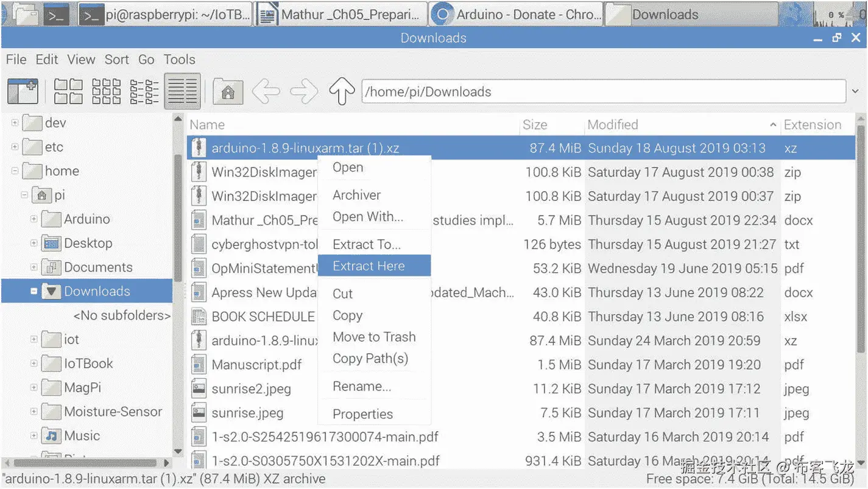The image size is (868, 489).
Task: Collapse the home folder in tree
Action: pyautogui.click(x=15, y=171)
